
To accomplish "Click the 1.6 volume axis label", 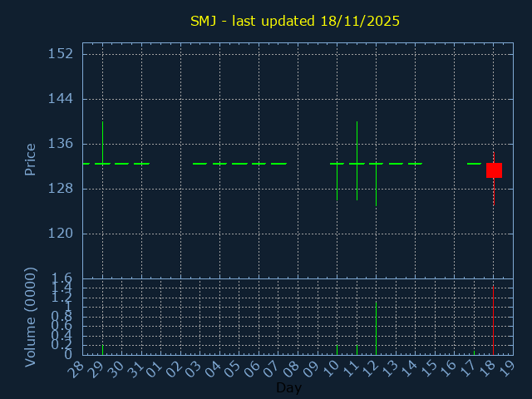I will click(x=62, y=278).
